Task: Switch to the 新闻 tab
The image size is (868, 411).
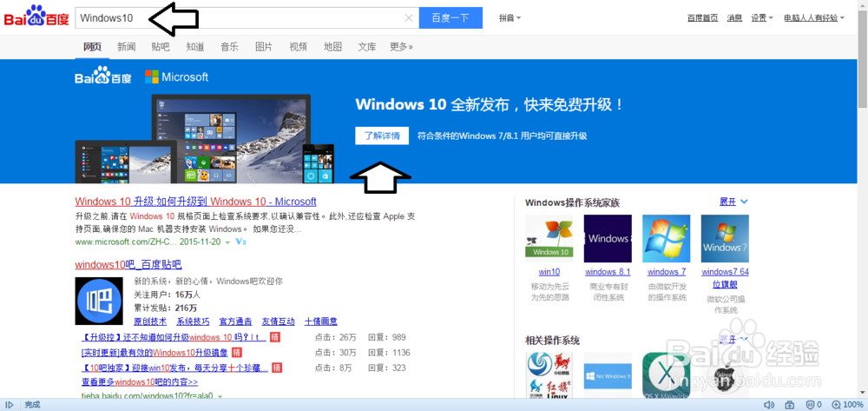Action: coord(126,47)
